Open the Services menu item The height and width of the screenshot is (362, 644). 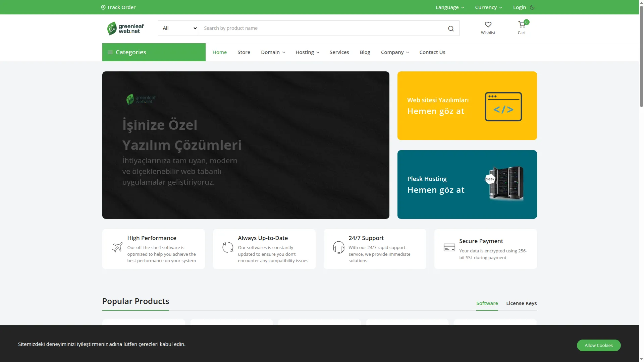pyautogui.click(x=339, y=52)
